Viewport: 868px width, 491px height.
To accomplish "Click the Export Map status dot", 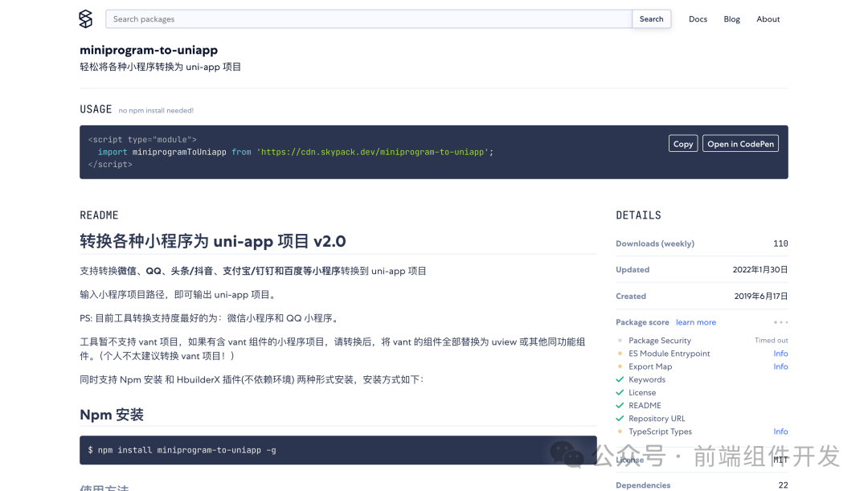I will 620,366.
